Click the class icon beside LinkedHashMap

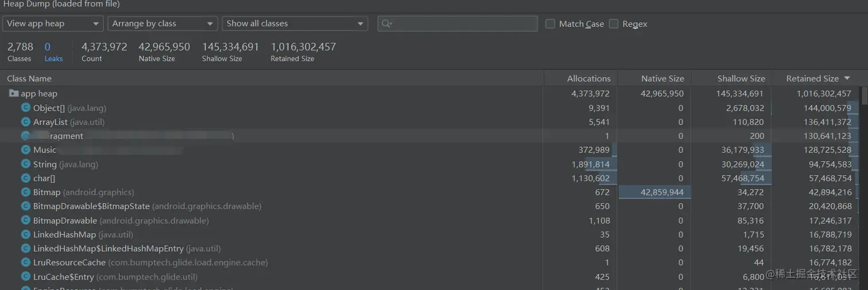[25, 234]
